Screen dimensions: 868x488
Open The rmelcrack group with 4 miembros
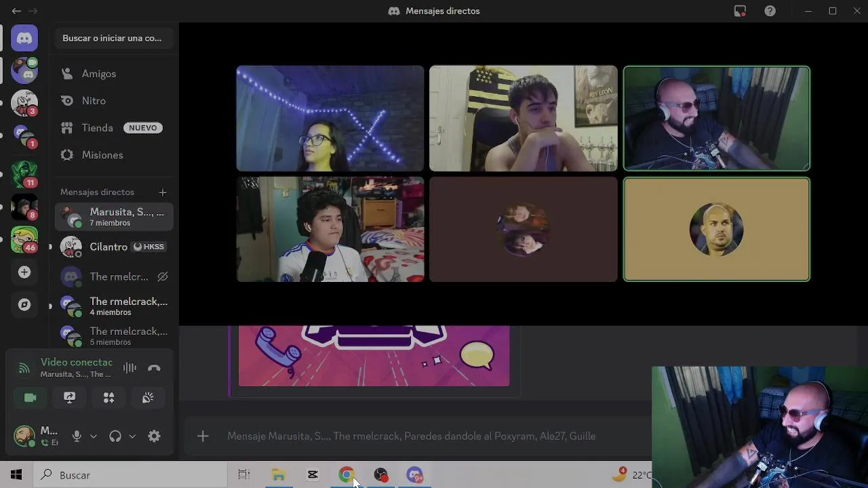tap(114, 306)
